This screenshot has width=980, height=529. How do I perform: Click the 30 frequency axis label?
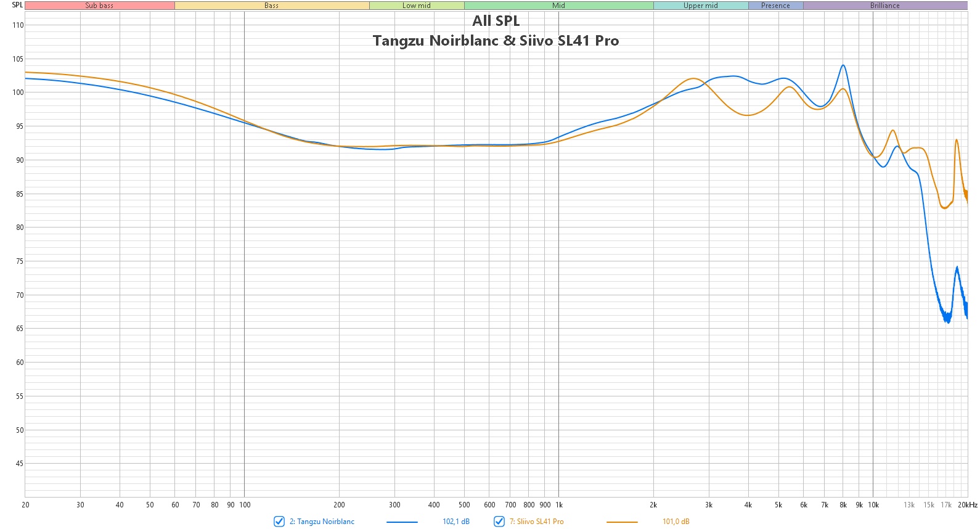(x=80, y=505)
